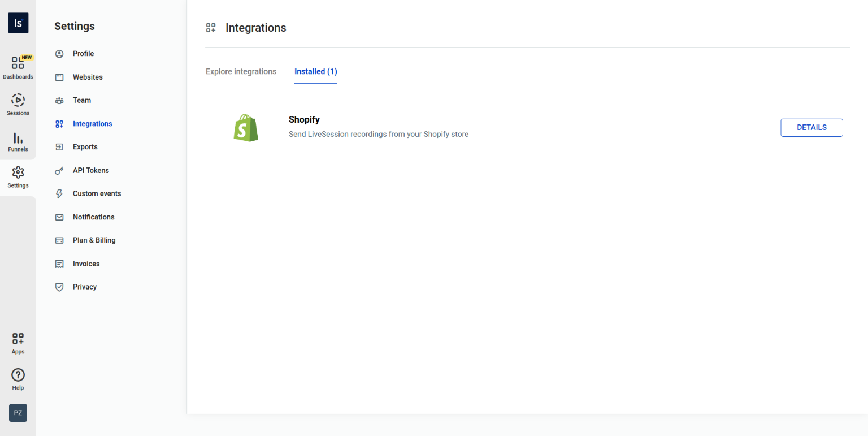Open Shopify DETAILS button
868x436 pixels.
click(x=811, y=128)
